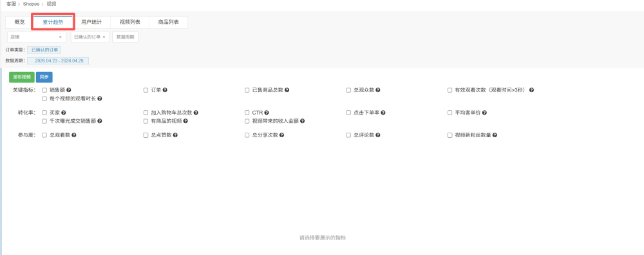Open help icon next to 加入购物车总次数
644x255 pixels.
tap(196, 113)
